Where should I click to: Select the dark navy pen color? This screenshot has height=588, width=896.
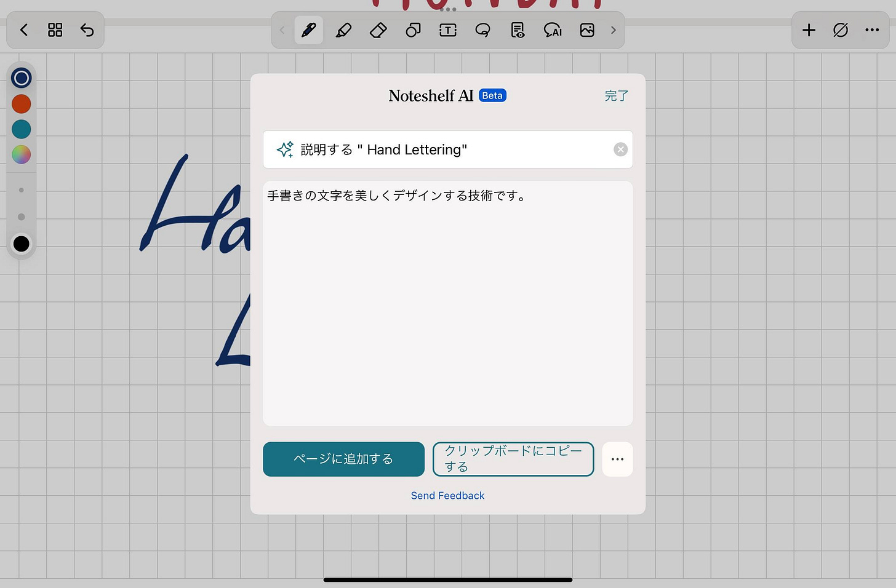pyautogui.click(x=22, y=78)
